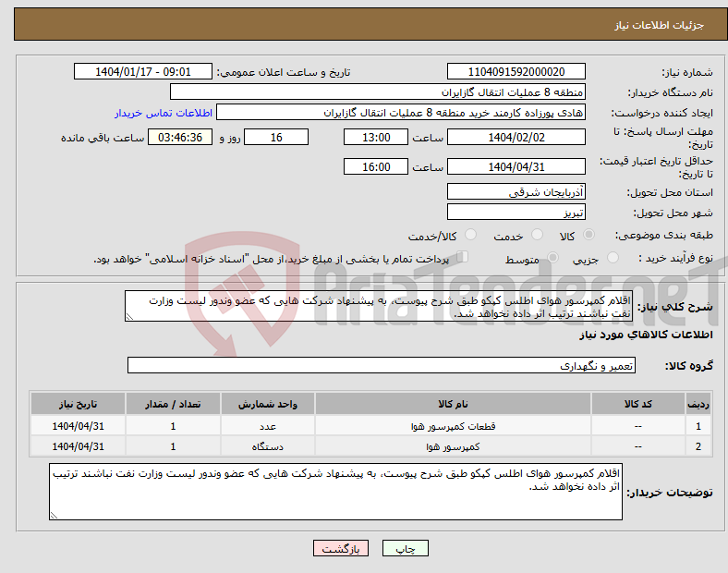Click the نام کالا column header
This screenshot has height=573, width=728.
(x=453, y=404)
